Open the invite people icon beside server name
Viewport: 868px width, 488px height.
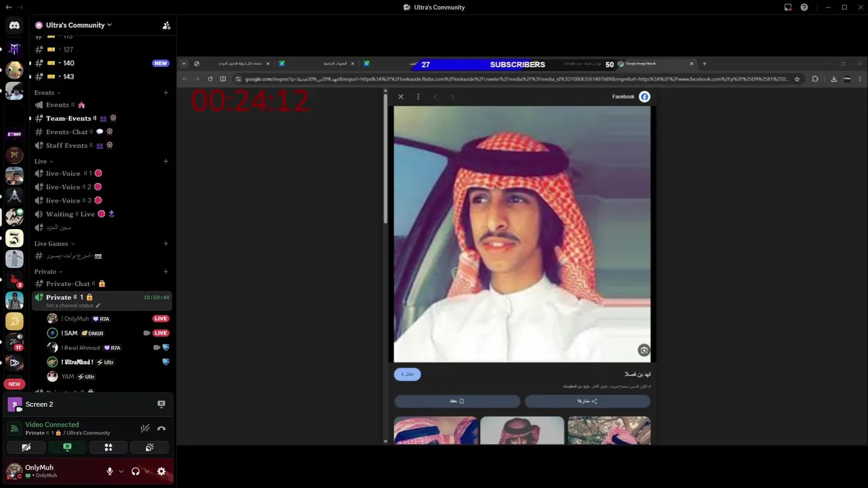pyautogui.click(x=166, y=26)
